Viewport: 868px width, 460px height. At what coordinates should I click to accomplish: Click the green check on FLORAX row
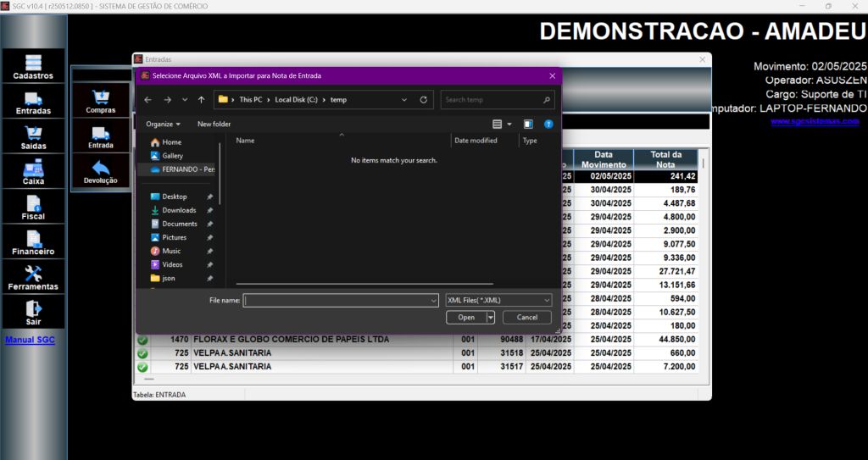(x=142, y=340)
